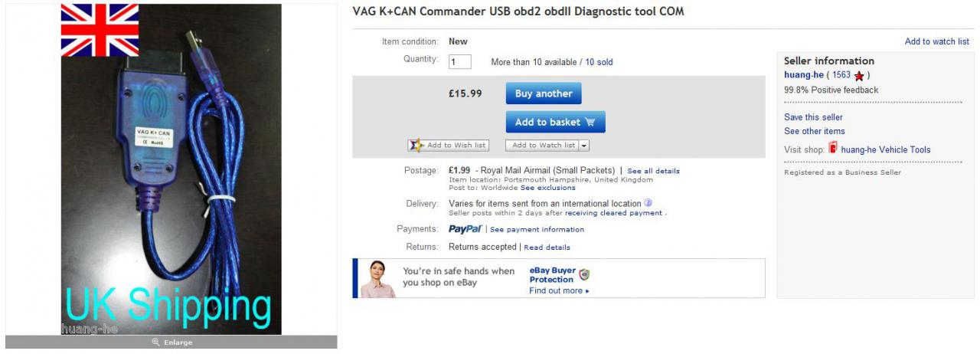Click the delivery help question mark icon
Image resolution: width=980 pixels, height=354 pixels.
648,203
